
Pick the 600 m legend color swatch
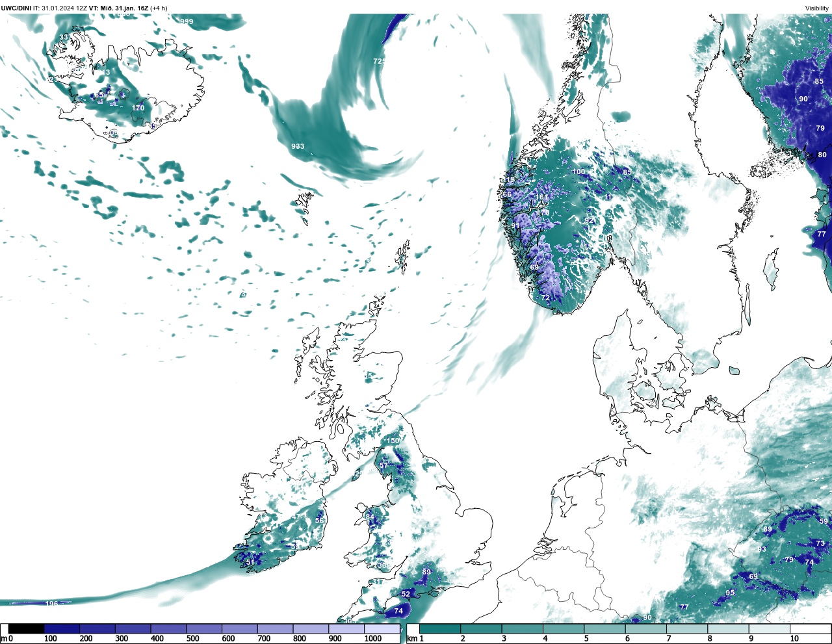click(239, 629)
